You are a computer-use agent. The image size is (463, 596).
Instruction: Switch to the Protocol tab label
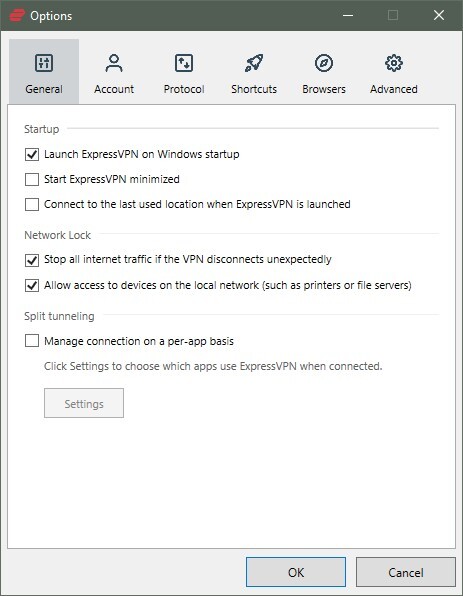tap(184, 89)
